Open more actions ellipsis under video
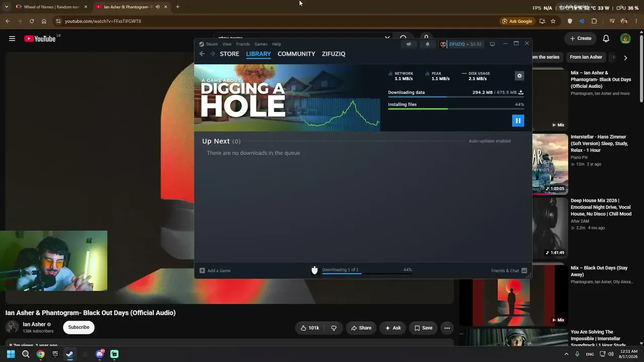Viewport: 644px width, 362px height. point(447,328)
